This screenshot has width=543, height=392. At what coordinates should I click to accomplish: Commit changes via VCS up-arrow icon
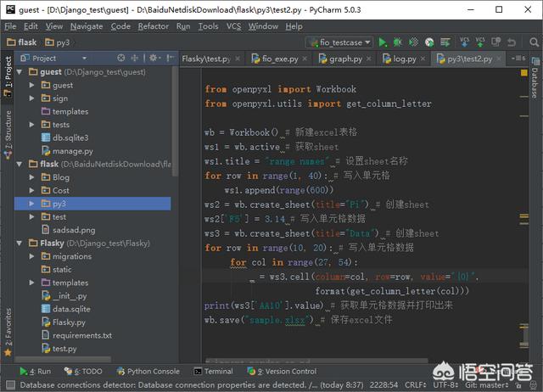480,42
